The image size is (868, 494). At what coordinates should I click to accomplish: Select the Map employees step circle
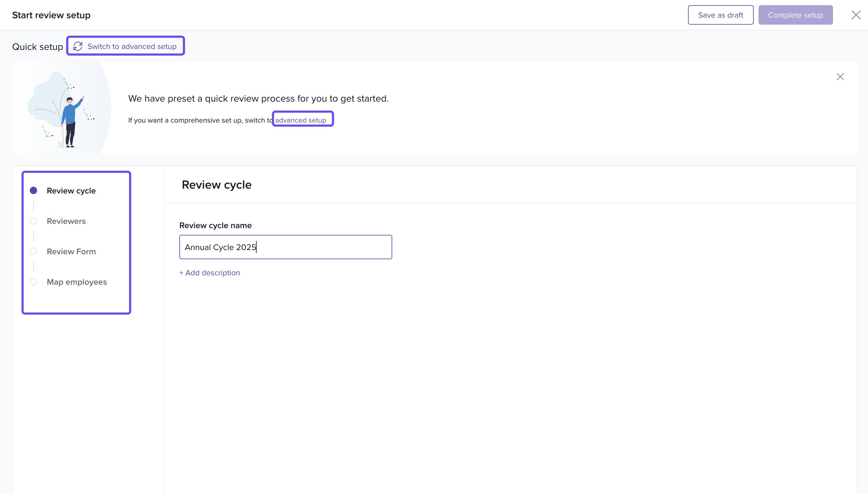[x=33, y=282]
